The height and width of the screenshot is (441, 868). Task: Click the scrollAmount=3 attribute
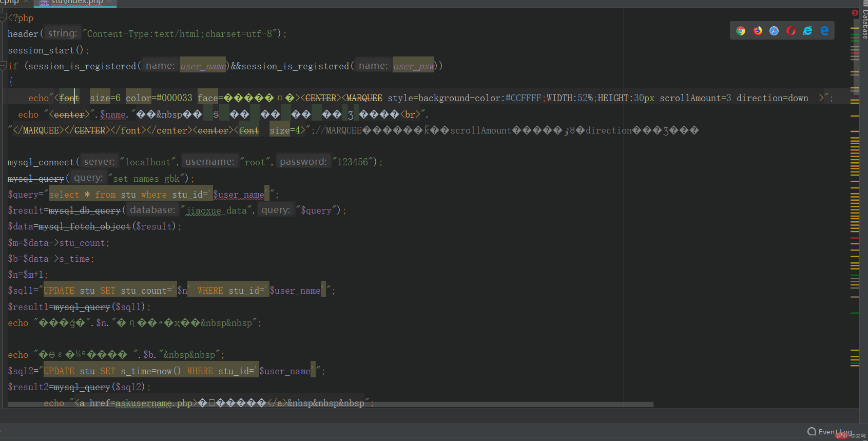tap(696, 98)
